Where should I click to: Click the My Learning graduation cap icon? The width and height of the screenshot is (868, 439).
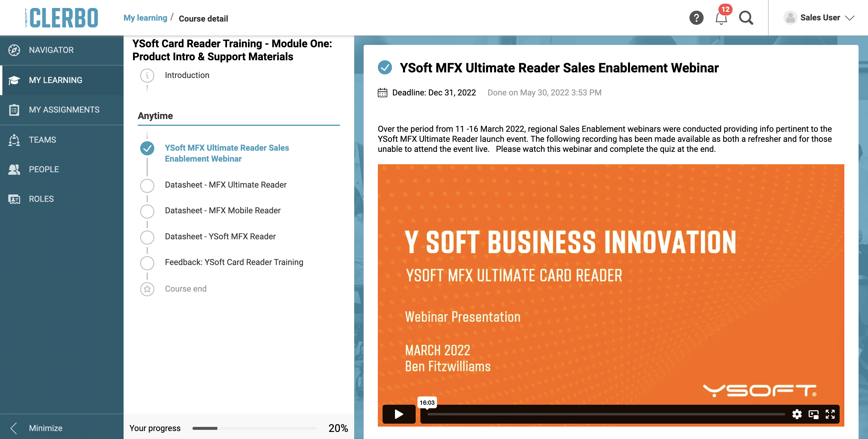[x=14, y=80]
